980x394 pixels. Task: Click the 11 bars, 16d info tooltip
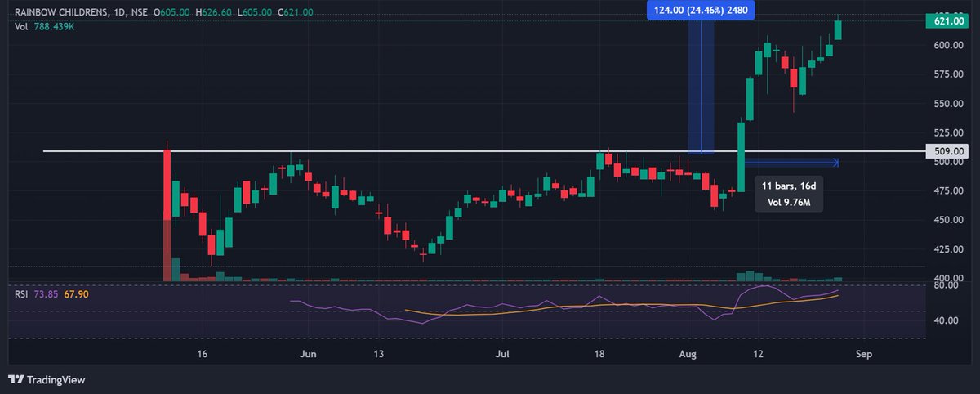pos(787,194)
